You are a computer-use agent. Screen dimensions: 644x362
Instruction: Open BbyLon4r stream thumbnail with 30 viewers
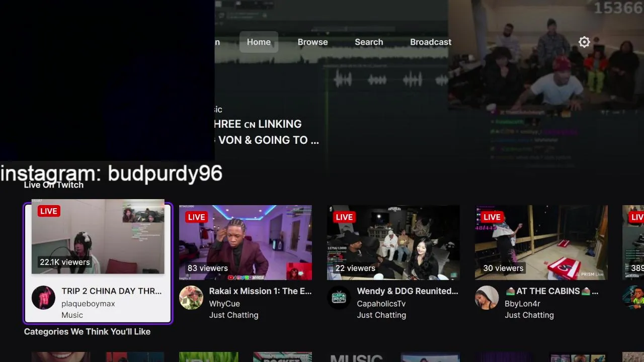[x=541, y=242]
